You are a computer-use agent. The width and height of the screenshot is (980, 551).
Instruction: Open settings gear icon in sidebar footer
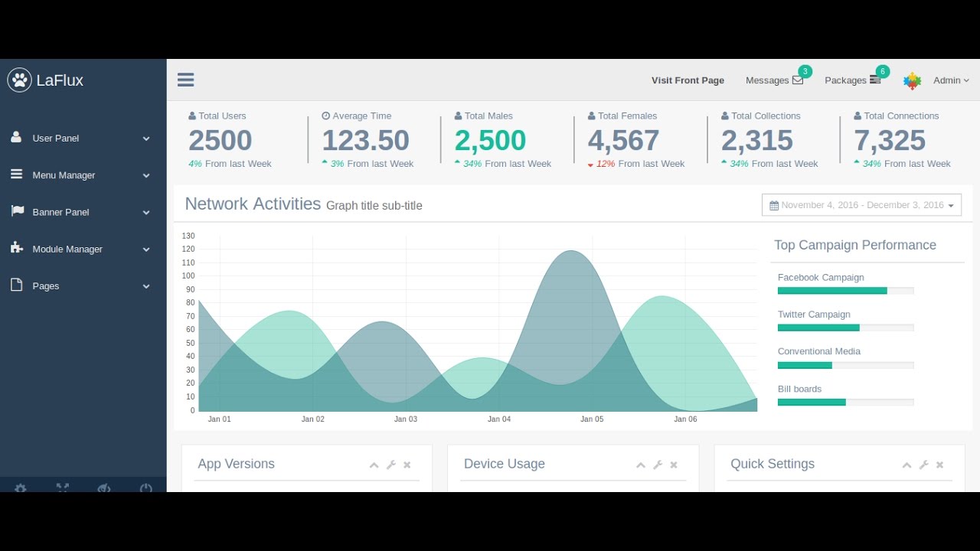[x=20, y=487]
